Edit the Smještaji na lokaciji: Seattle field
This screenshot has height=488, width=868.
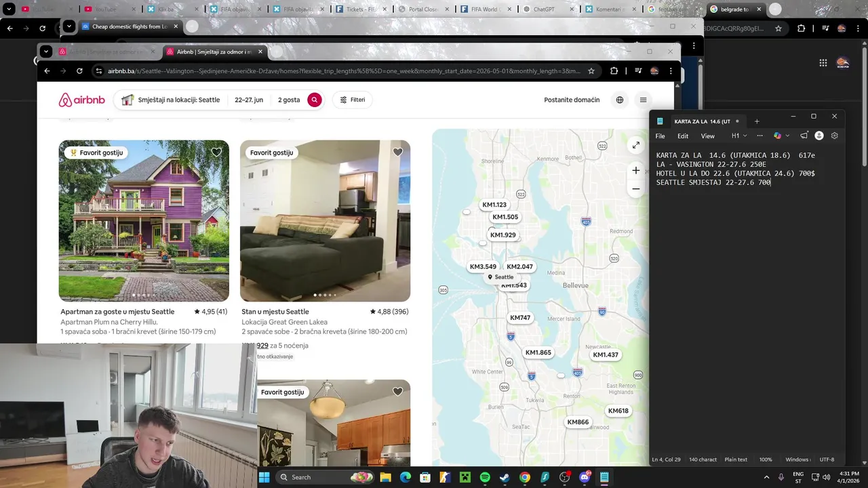point(171,100)
